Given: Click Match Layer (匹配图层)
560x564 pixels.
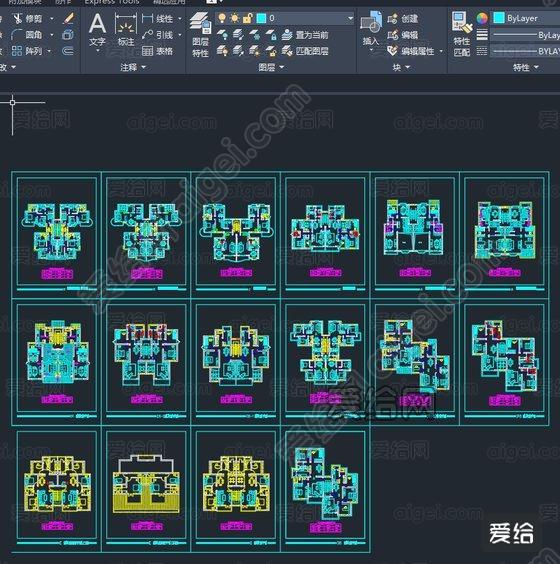Looking at the screenshot, I should [x=305, y=51].
